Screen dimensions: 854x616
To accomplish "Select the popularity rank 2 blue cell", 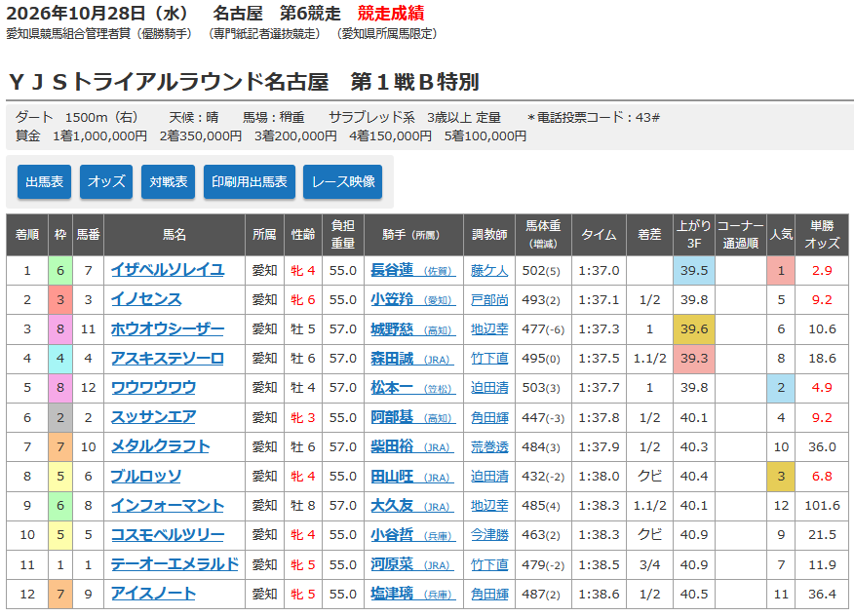I will click(x=781, y=388).
